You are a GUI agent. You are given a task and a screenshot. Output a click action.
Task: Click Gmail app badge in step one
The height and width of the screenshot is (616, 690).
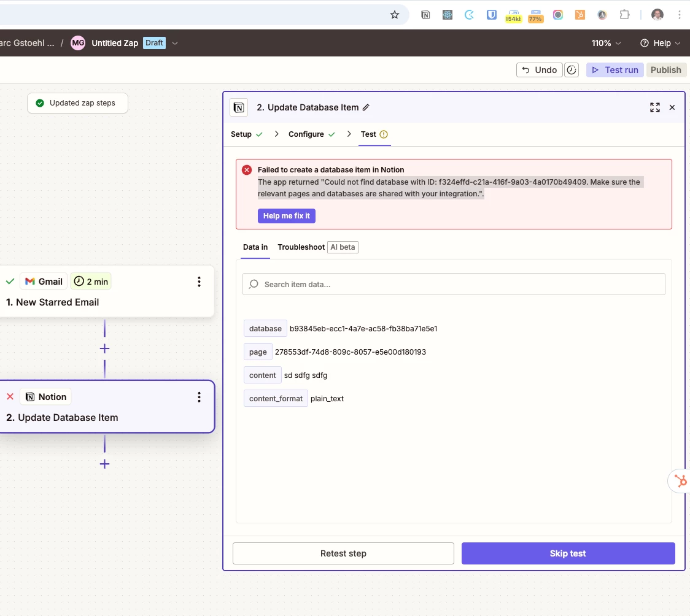point(44,282)
